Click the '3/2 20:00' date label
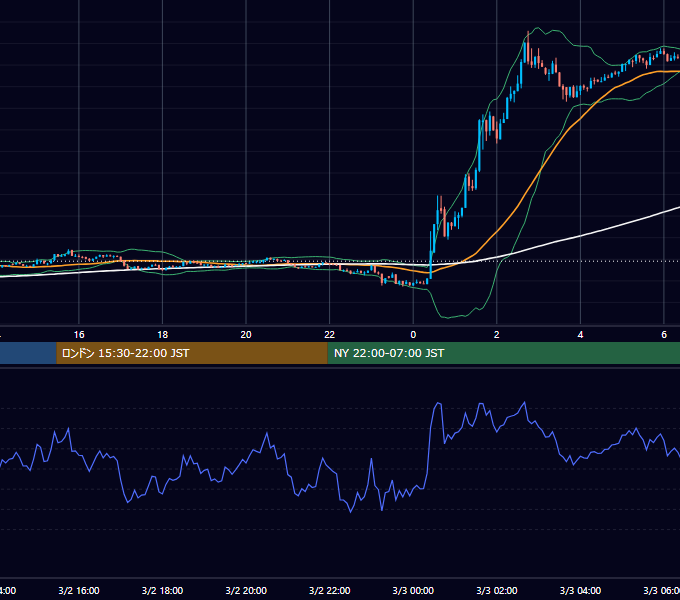The image size is (680, 600). [246, 590]
